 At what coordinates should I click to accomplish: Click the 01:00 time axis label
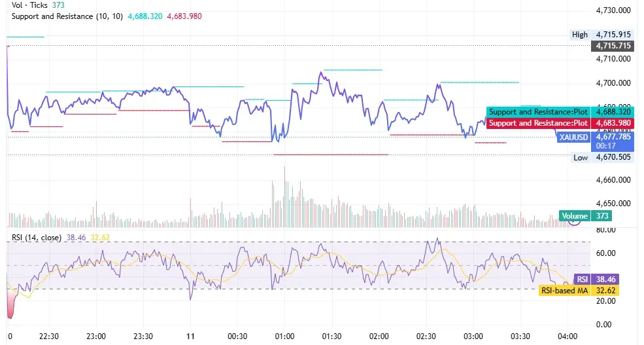click(284, 336)
